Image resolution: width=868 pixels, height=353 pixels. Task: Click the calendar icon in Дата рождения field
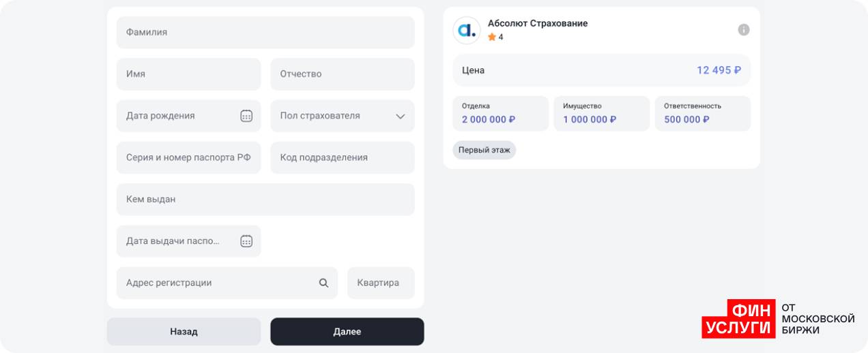click(246, 116)
